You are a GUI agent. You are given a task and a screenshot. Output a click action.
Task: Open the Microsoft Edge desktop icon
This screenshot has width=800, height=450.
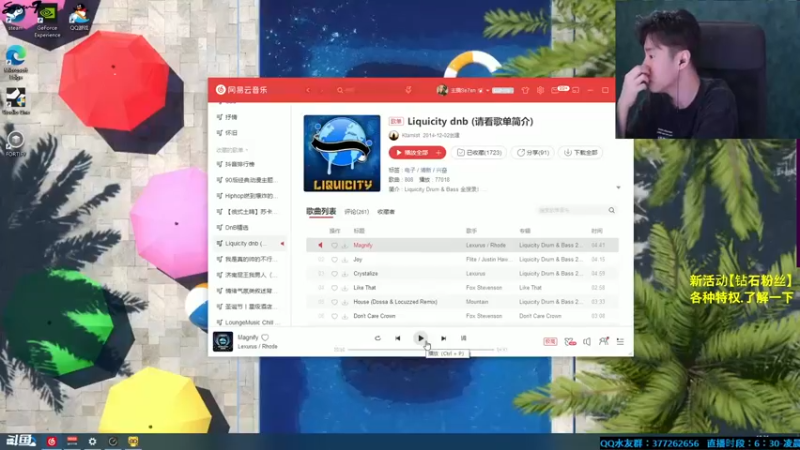16,62
